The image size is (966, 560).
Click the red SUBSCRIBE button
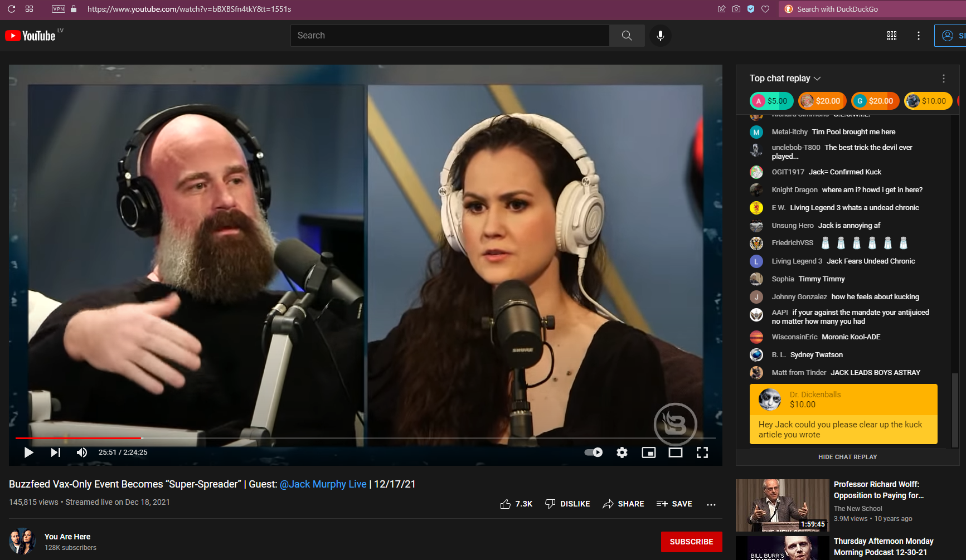[x=691, y=542]
